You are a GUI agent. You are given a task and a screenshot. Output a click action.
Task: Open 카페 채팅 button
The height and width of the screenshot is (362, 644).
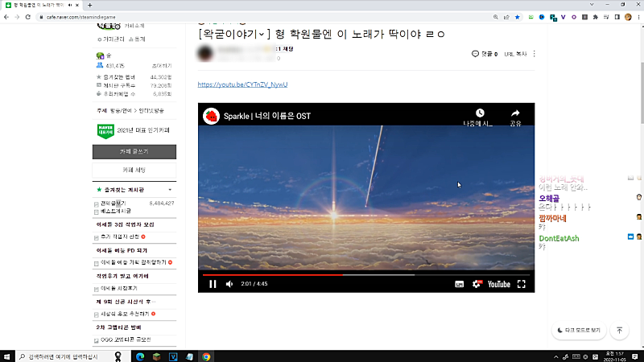[134, 170]
